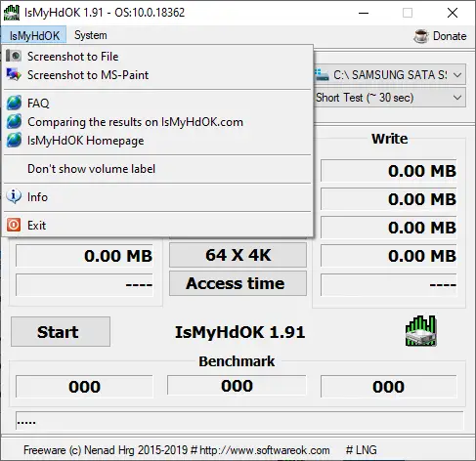
Task: Expand the C:\ SAMSUNG SATA drive dropdown
Action: [x=390, y=75]
